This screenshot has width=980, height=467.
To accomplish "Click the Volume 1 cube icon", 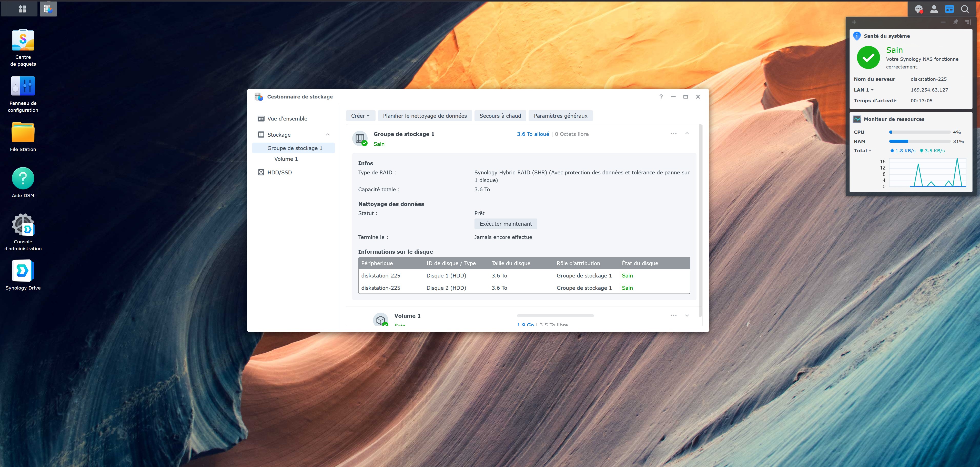I will pyautogui.click(x=380, y=320).
